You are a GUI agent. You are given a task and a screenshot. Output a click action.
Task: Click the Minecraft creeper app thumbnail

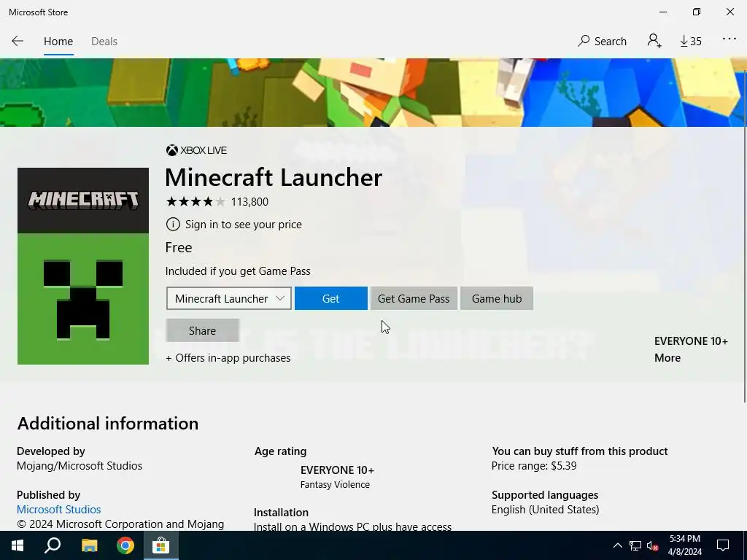(83, 265)
